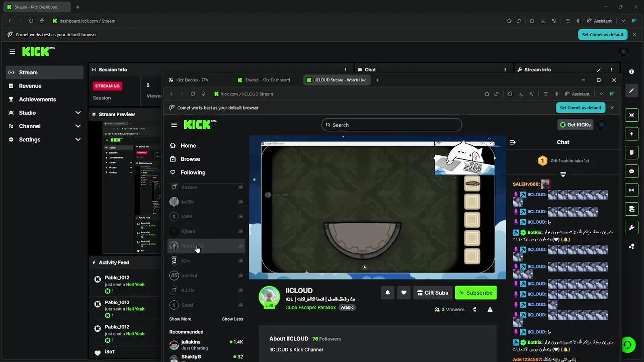This screenshot has height=362, width=644.
Task: Click the highlighted pencil icon in the right rail
Action: click(631, 90)
